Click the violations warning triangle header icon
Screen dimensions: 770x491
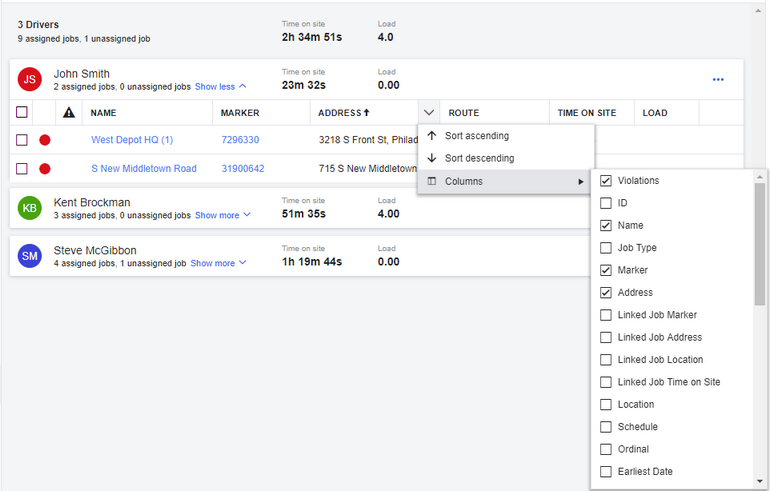(69, 112)
